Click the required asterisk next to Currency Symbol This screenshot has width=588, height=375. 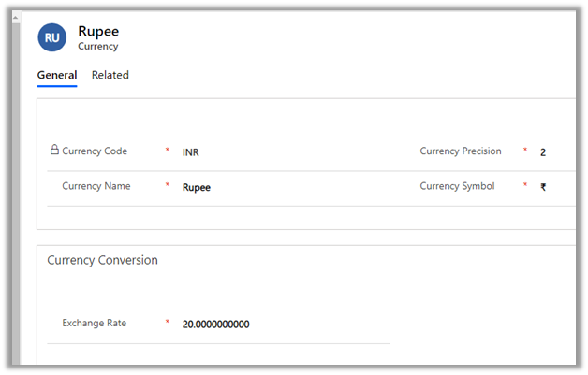point(525,186)
